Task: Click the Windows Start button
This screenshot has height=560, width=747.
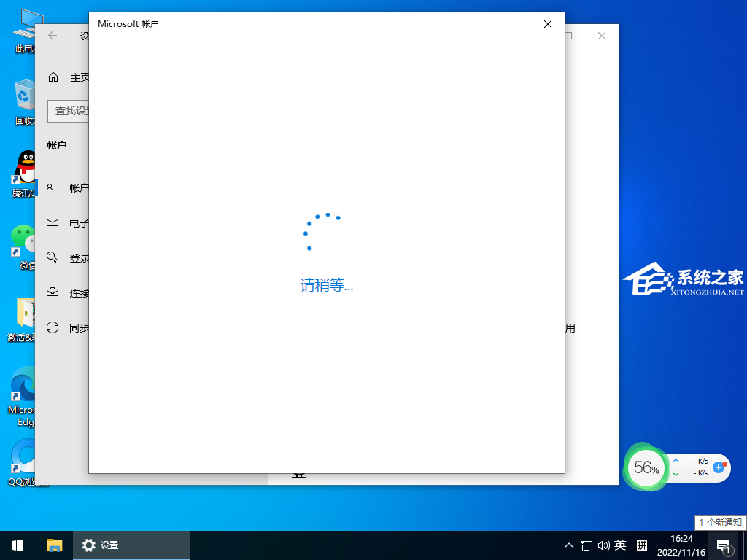Action: [x=18, y=545]
